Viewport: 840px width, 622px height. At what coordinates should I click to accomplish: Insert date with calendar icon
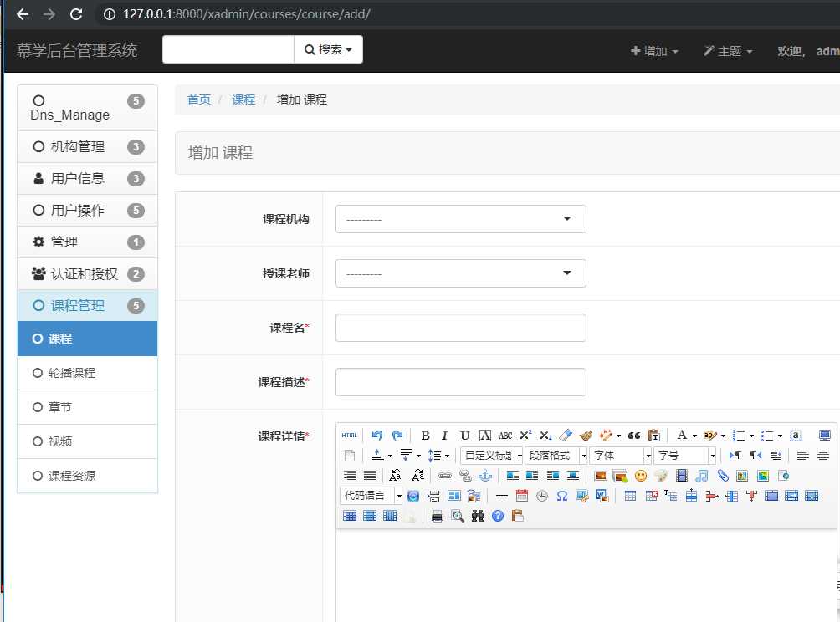pyautogui.click(x=522, y=496)
